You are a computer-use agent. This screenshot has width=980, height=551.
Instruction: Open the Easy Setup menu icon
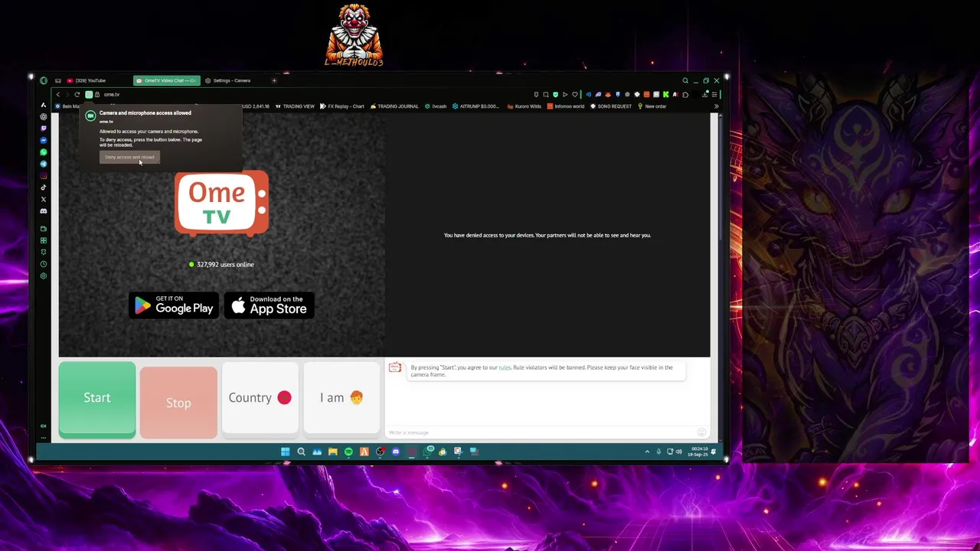click(x=714, y=94)
